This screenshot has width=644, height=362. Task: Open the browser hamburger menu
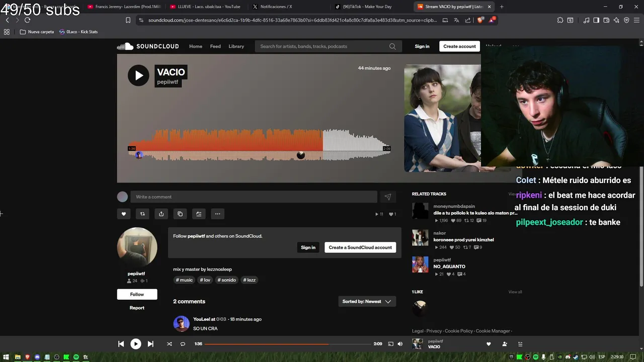tap(636, 20)
